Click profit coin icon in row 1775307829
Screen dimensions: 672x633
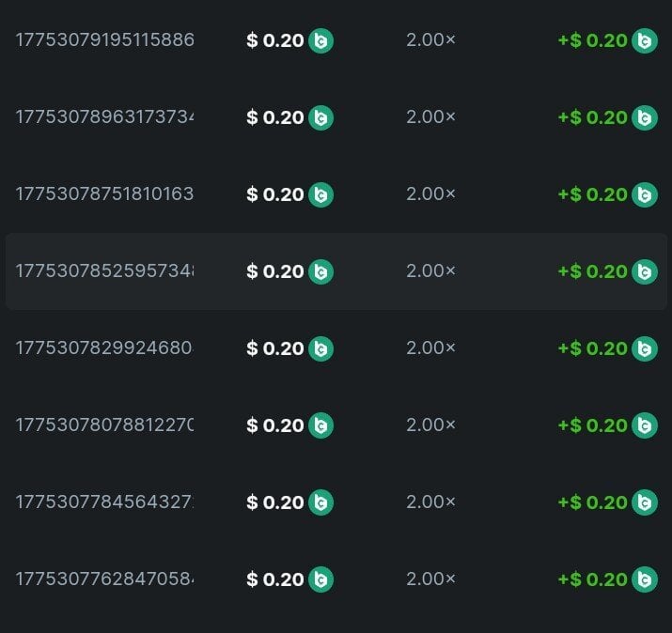click(644, 348)
